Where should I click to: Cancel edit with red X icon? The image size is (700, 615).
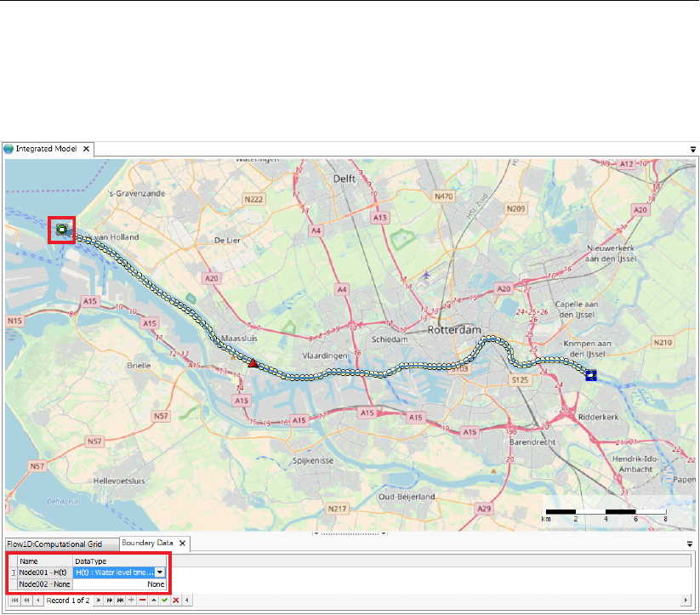(x=175, y=601)
